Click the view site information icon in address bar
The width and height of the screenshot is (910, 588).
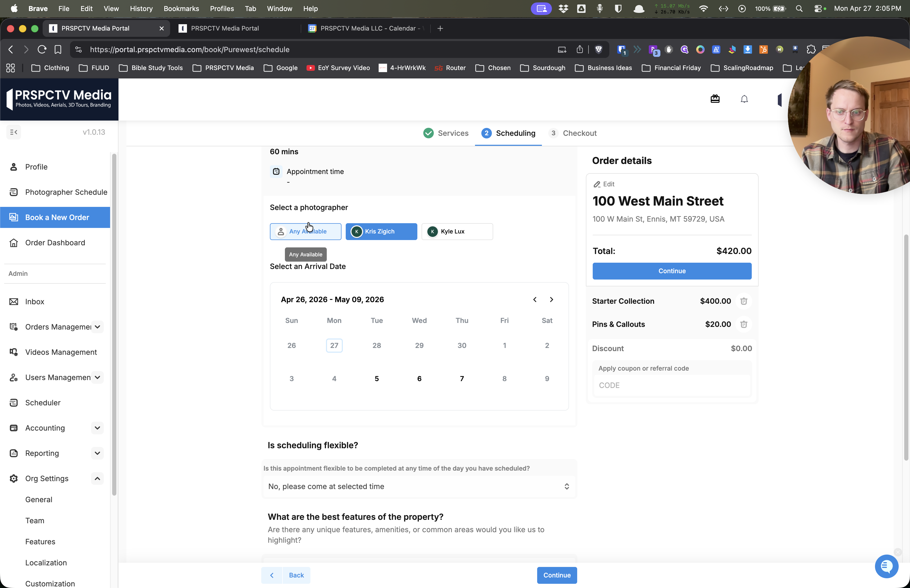(78, 50)
